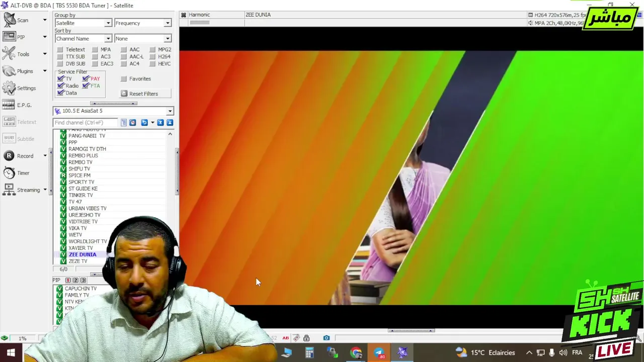Click the lock icon in bottom toolbar
Viewport: 644px width, 362px height.
[306, 338]
